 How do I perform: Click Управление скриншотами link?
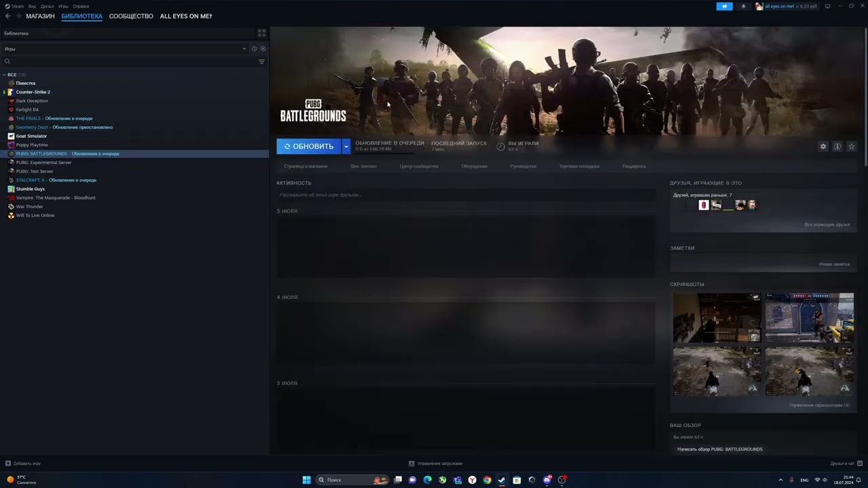pyautogui.click(x=819, y=405)
